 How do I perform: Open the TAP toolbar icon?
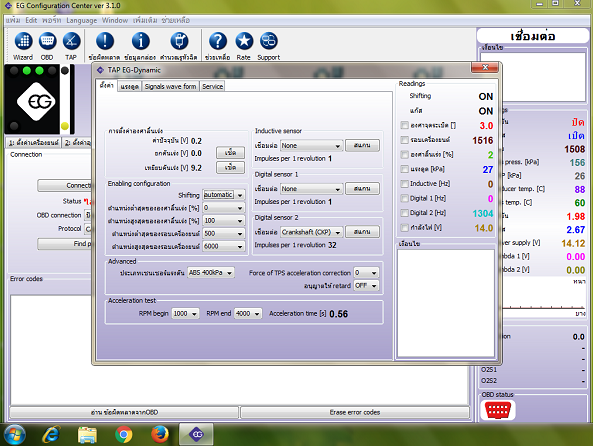(71, 41)
